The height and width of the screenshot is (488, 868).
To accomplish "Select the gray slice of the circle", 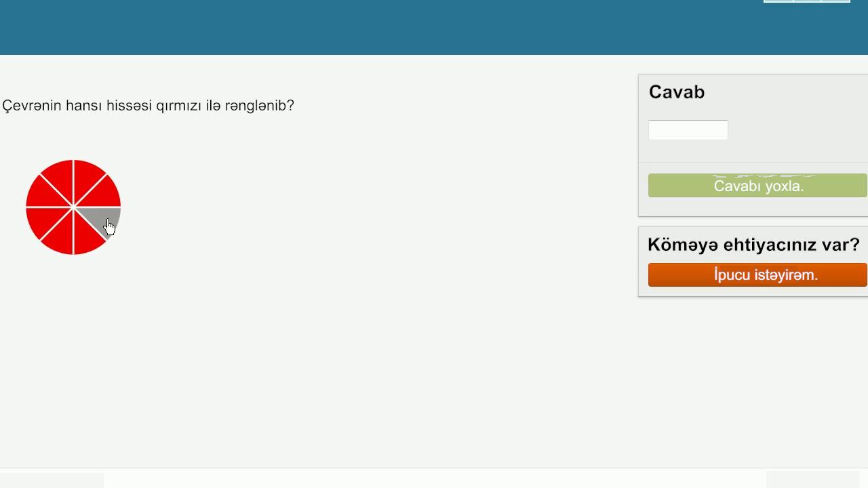I will click(102, 217).
